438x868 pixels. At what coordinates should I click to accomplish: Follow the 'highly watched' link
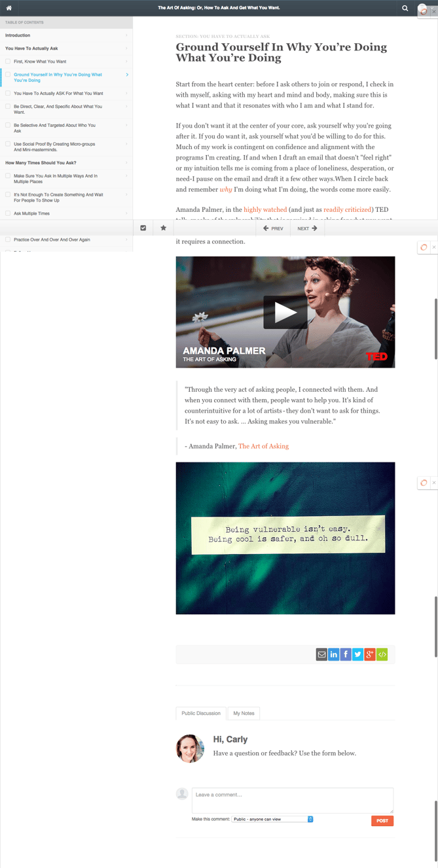pos(265,209)
